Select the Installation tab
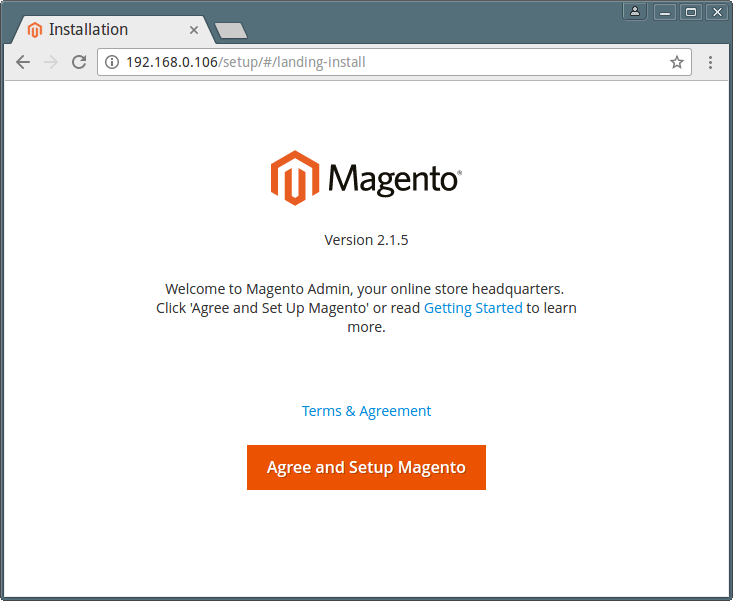733x601 pixels. 114,29
